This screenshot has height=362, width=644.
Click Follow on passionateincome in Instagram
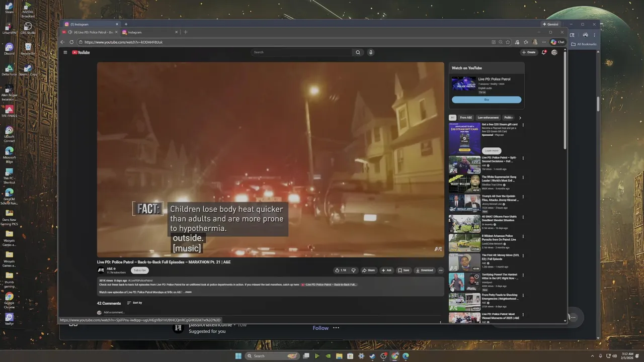(x=320, y=328)
